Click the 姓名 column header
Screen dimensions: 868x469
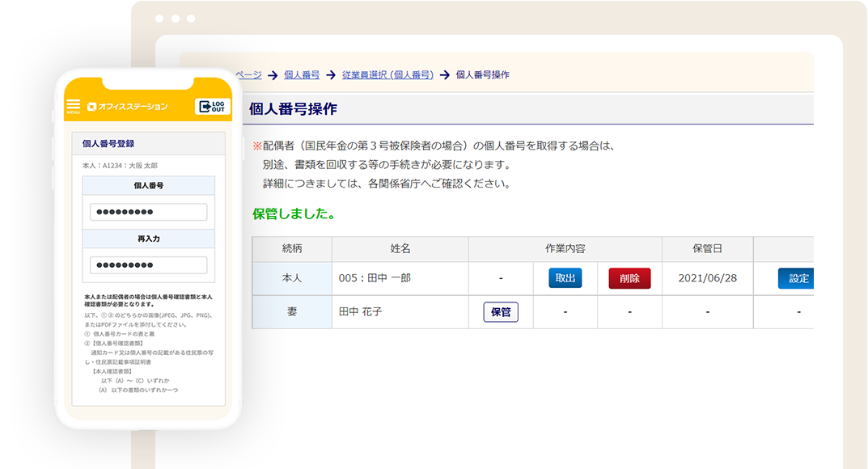(400, 249)
